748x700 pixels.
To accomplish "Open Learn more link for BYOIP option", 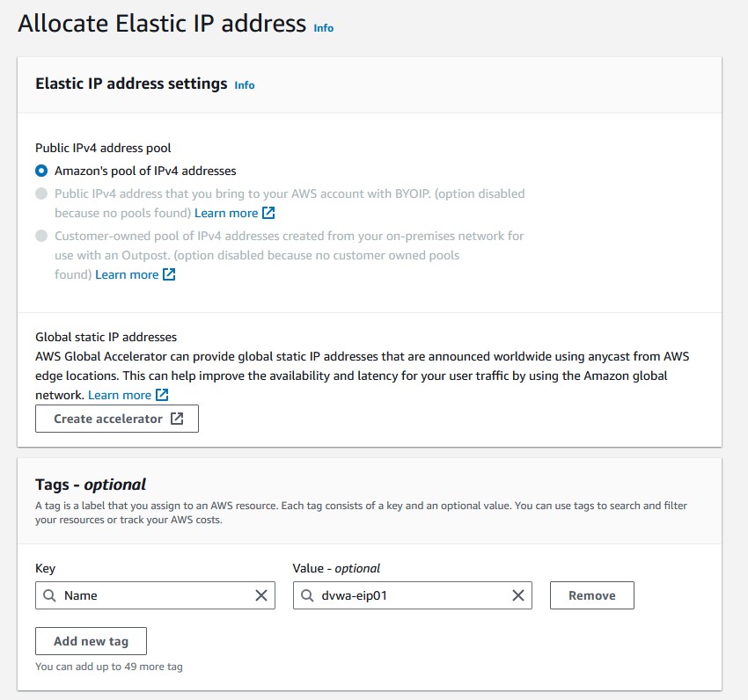I will 226,213.
